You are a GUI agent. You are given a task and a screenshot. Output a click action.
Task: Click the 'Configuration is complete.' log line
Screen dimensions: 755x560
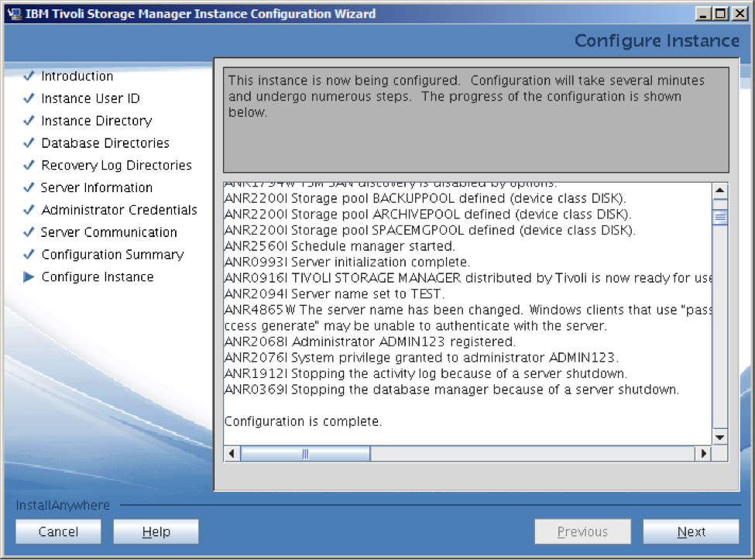click(303, 421)
